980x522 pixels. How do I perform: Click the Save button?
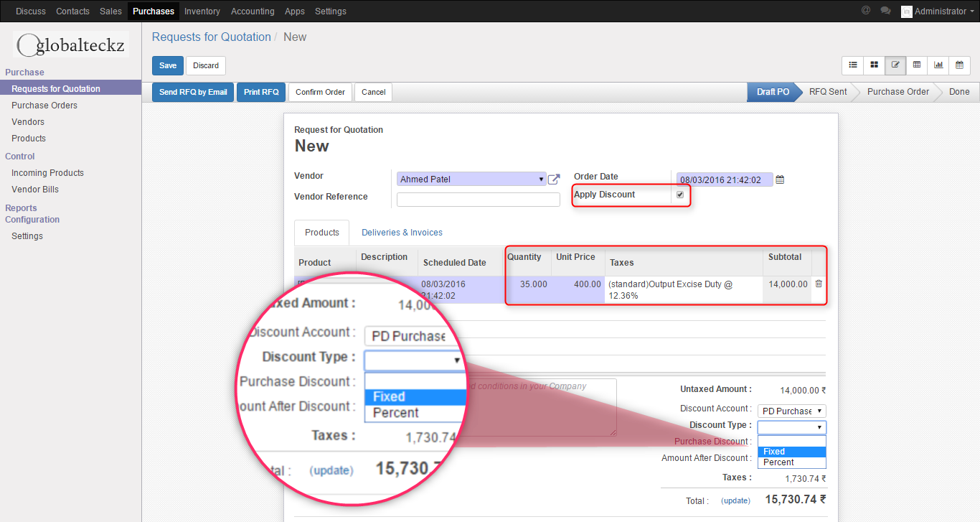pos(168,65)
